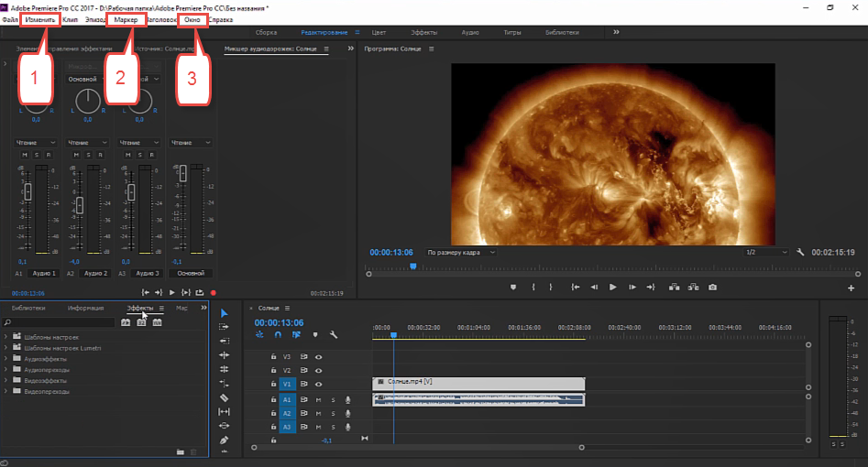This screenshot has width=868, height=467.
Task: Open the Окно menu
Action: pos(192,19)
